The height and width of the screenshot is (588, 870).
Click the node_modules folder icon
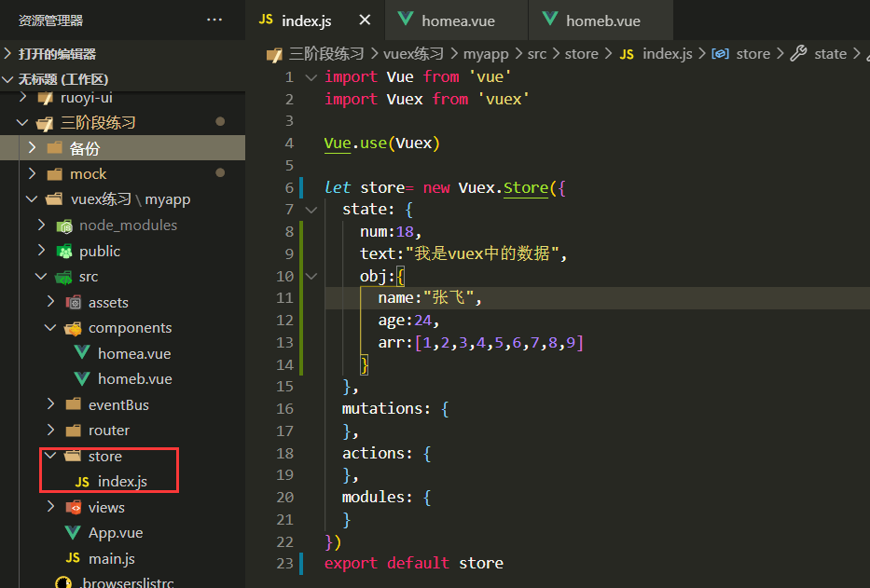click(64, 226)
